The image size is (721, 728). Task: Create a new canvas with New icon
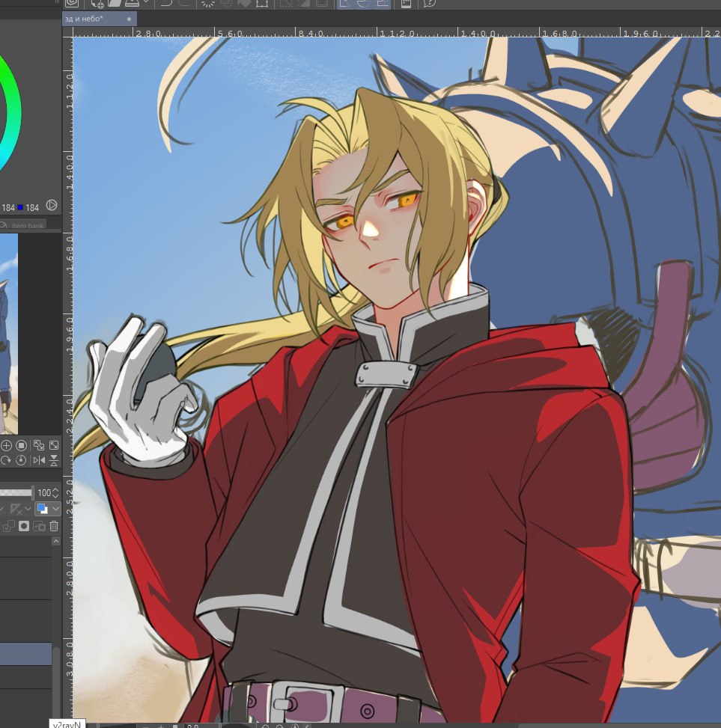tap(97, 4)
